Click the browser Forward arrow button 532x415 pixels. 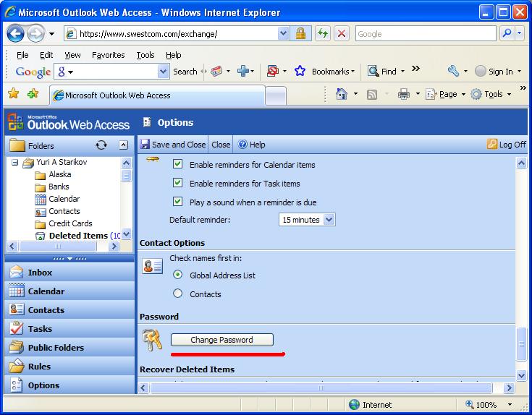pyautogui.click(x=35, y=34)
